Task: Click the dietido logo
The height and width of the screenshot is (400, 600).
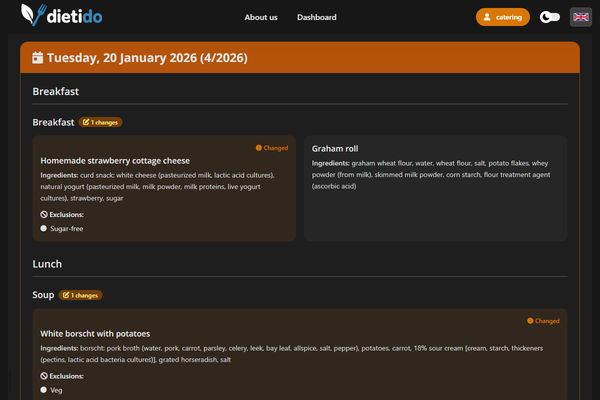Action: click(x=61, y=16)
